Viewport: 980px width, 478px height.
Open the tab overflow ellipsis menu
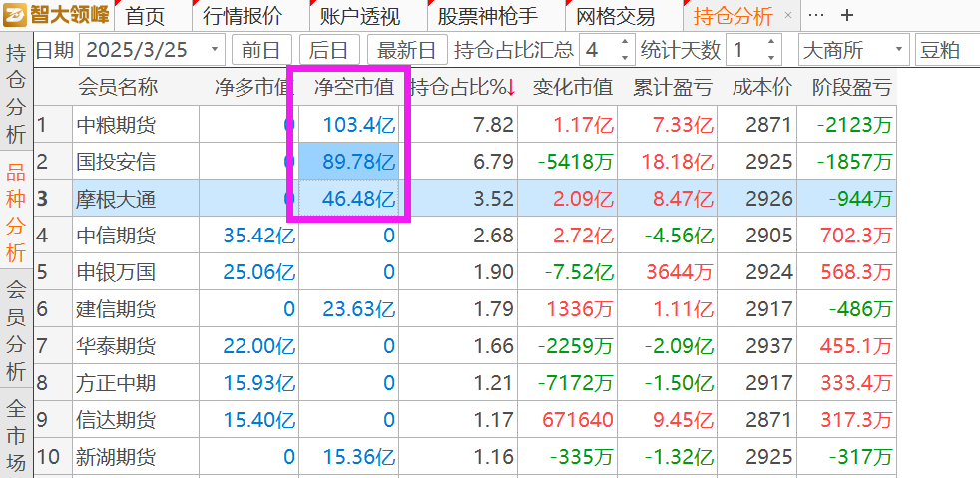(816, 16)
